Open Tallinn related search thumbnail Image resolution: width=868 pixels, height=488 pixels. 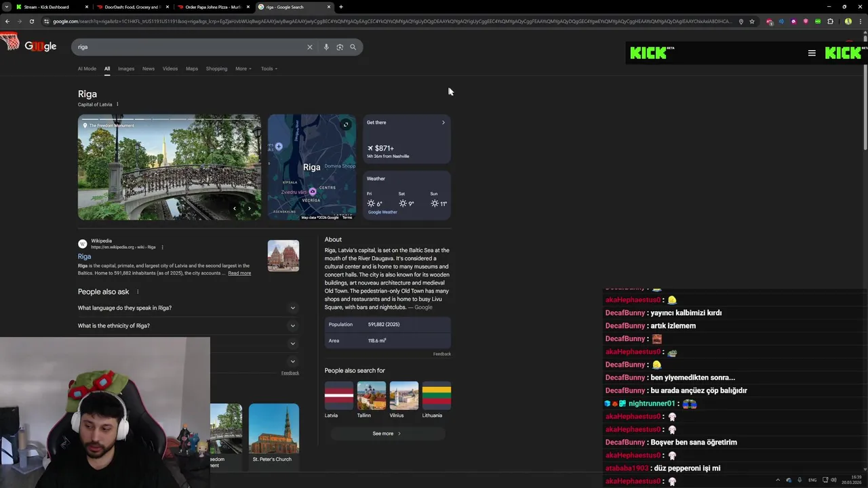pos(372,400)
